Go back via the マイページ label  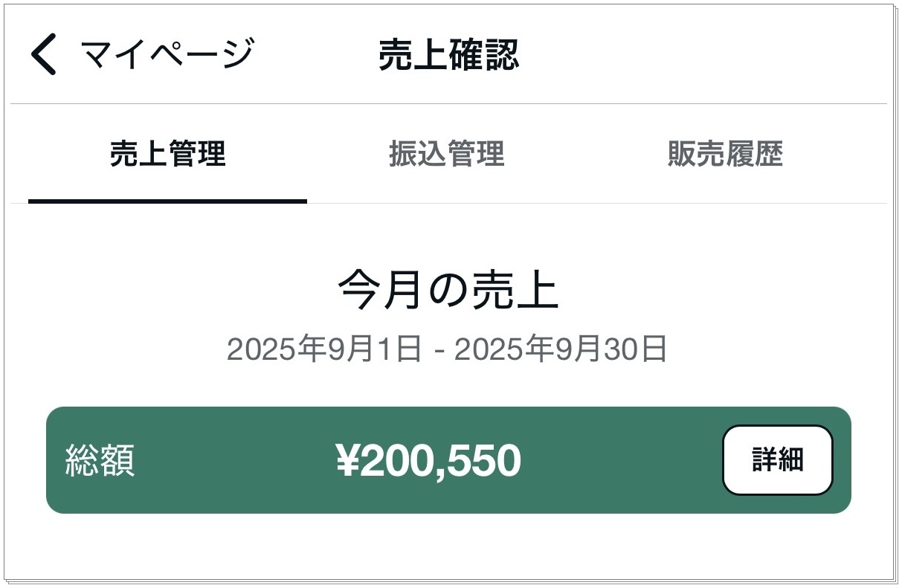167,55
